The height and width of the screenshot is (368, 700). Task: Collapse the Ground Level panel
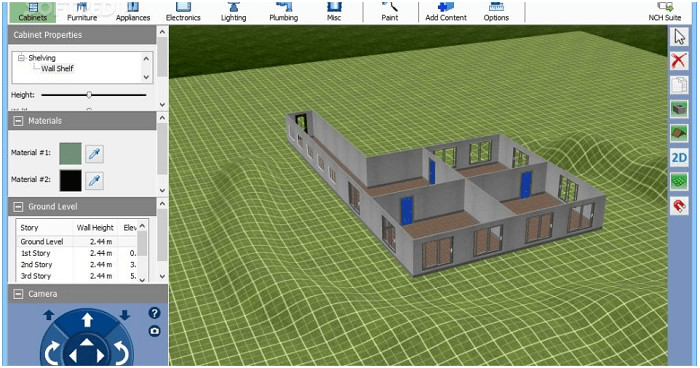click(18, 207)
